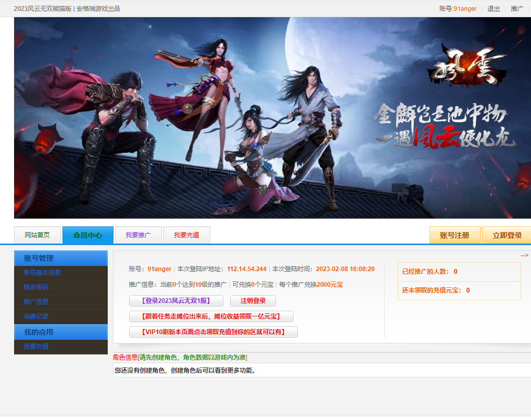This screenshot has height=420, width=531.
Task: Open 修改密码 sidebar link
Action: [x=36, y=287]
